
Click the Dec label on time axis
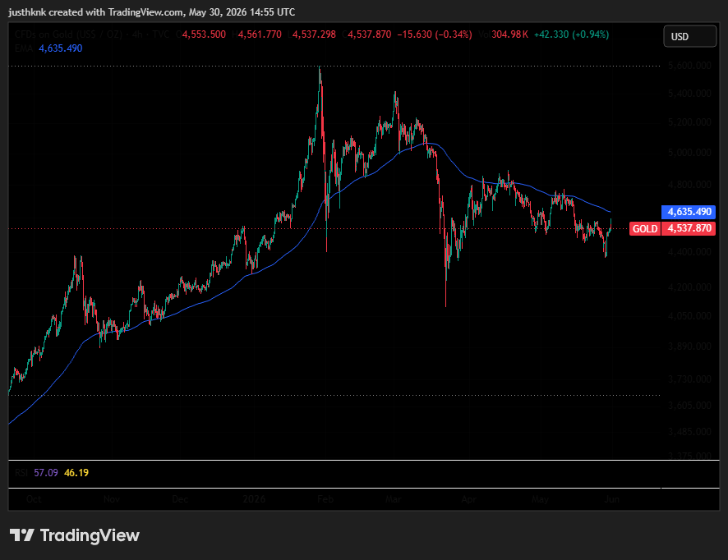click(x=180, y=499)
